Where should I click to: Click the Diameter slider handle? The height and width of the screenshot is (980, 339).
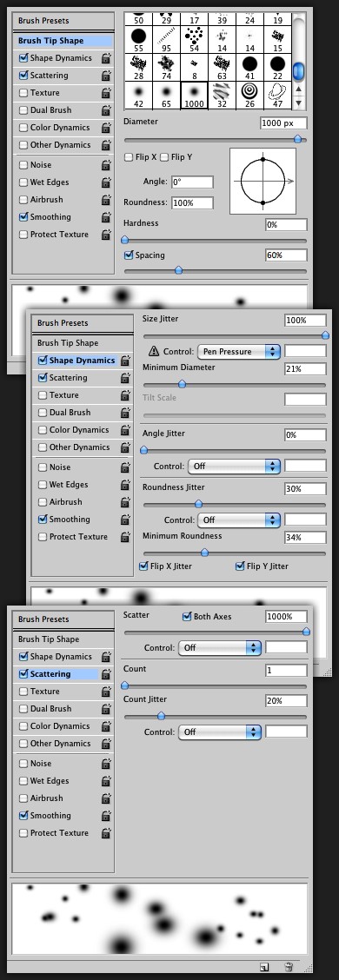[298, 139]
